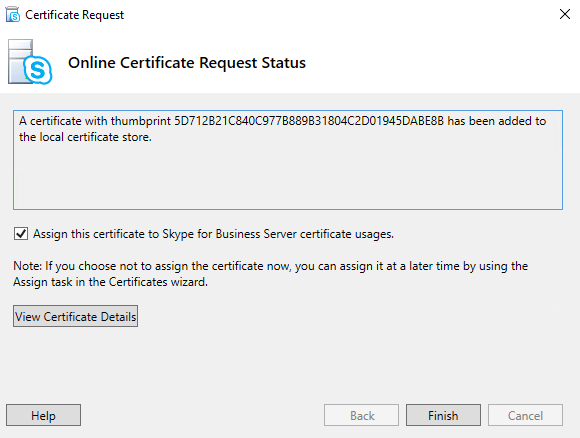Click the Finish button
The height and width of the screenshot is (438, 580).
443,415
